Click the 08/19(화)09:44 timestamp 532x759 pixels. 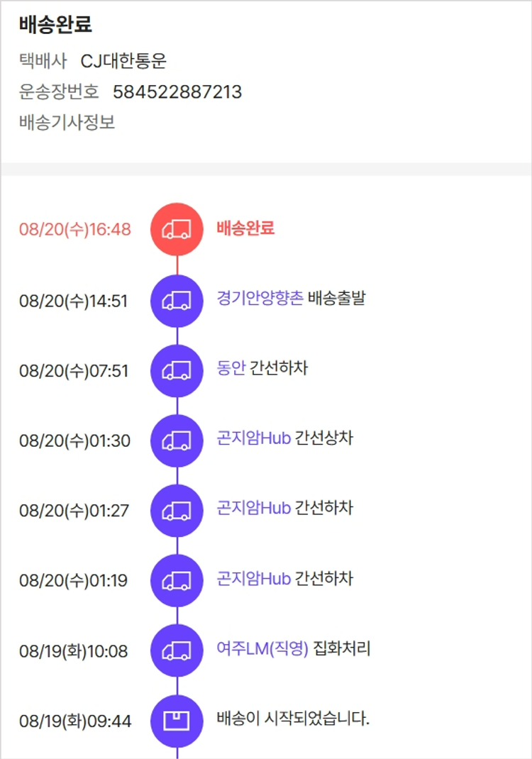pos(74,721)
